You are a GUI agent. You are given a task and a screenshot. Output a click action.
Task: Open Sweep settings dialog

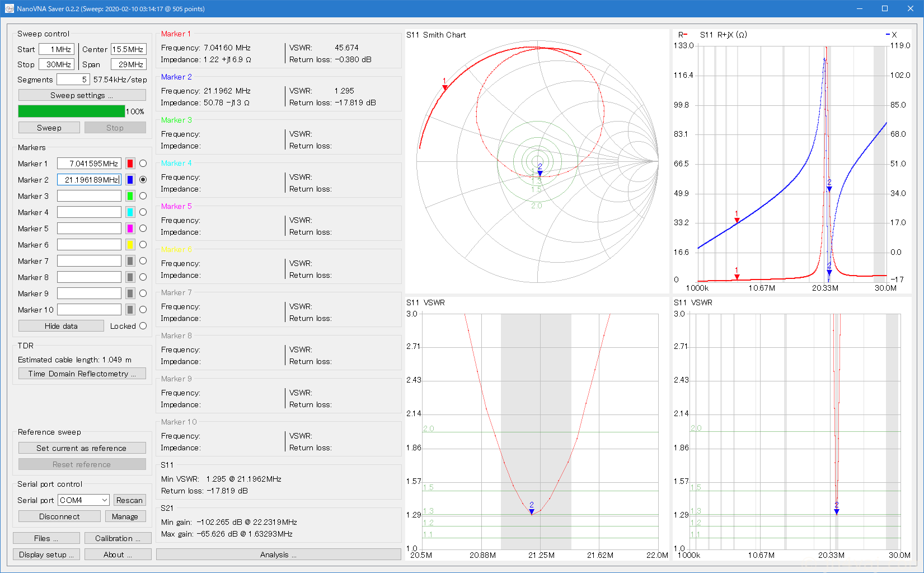(82, 95)
